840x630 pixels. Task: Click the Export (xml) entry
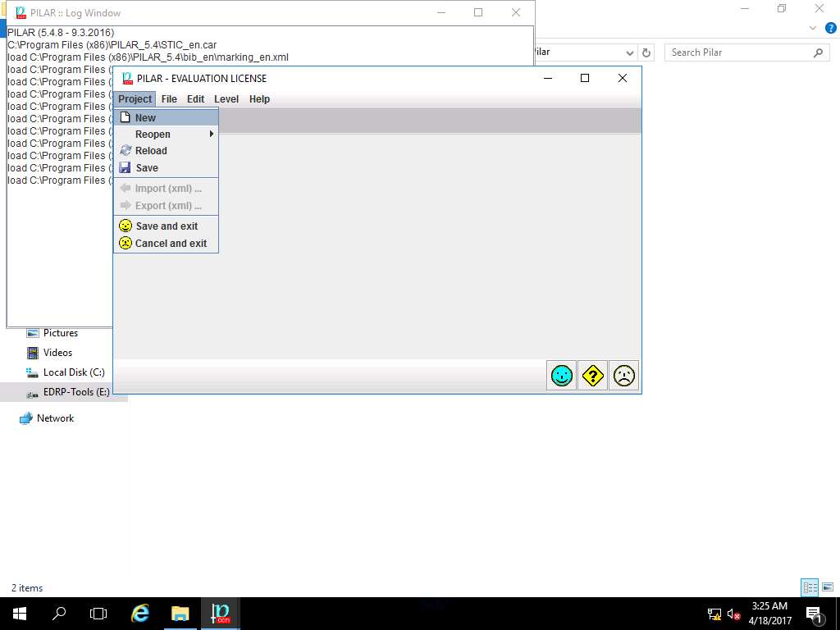(166, 206)
